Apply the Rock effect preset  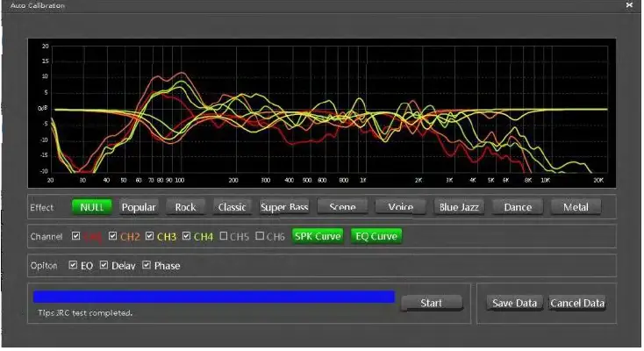pos(185,207)
